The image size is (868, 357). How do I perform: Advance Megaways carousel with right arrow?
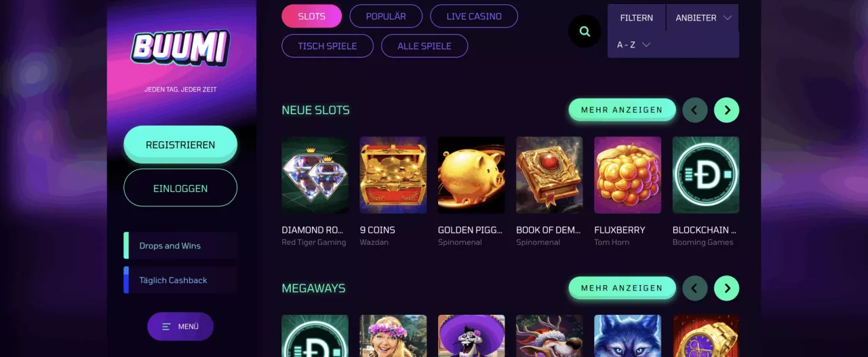pyautogui.click(x=727, y=288)
